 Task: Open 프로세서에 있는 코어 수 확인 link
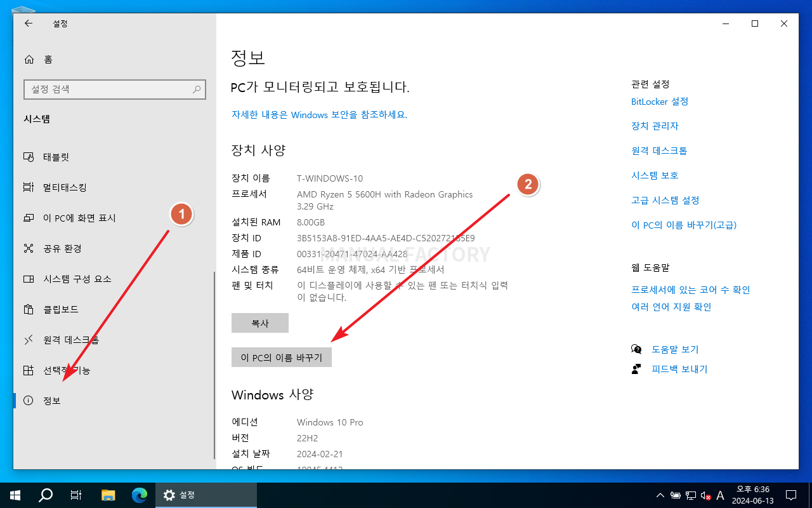pos(691,290)
